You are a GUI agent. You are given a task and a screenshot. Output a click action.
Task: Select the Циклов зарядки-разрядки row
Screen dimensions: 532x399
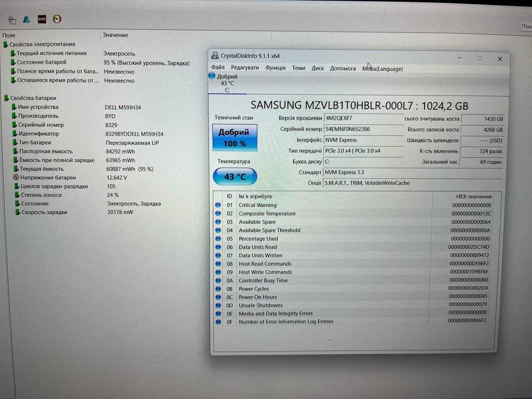66,186
